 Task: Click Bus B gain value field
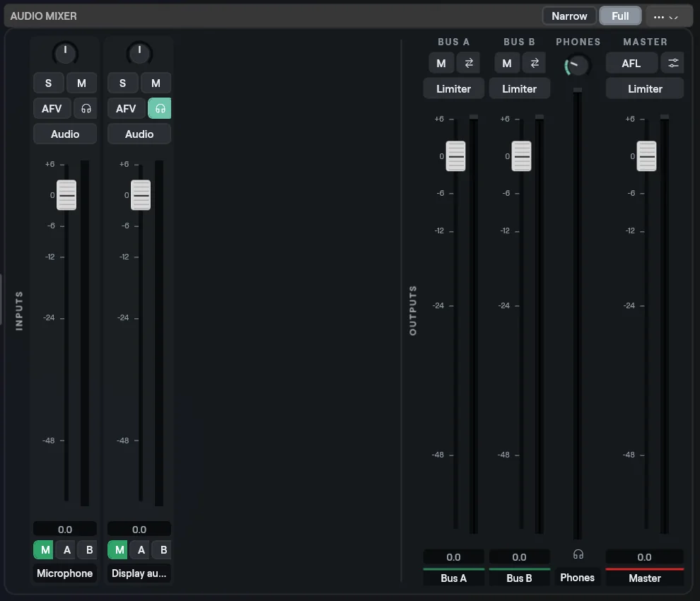point(519,556)
